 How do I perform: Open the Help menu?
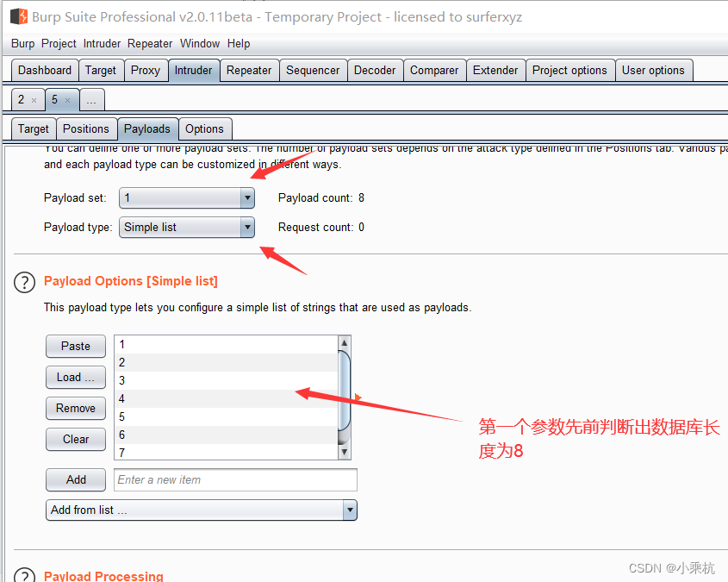pos(239,44)
